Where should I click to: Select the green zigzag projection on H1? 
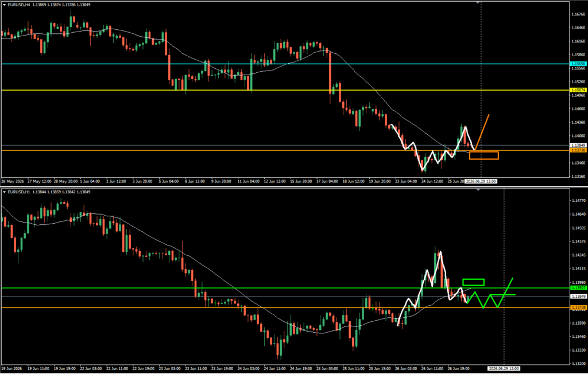(x=490, y=294)
